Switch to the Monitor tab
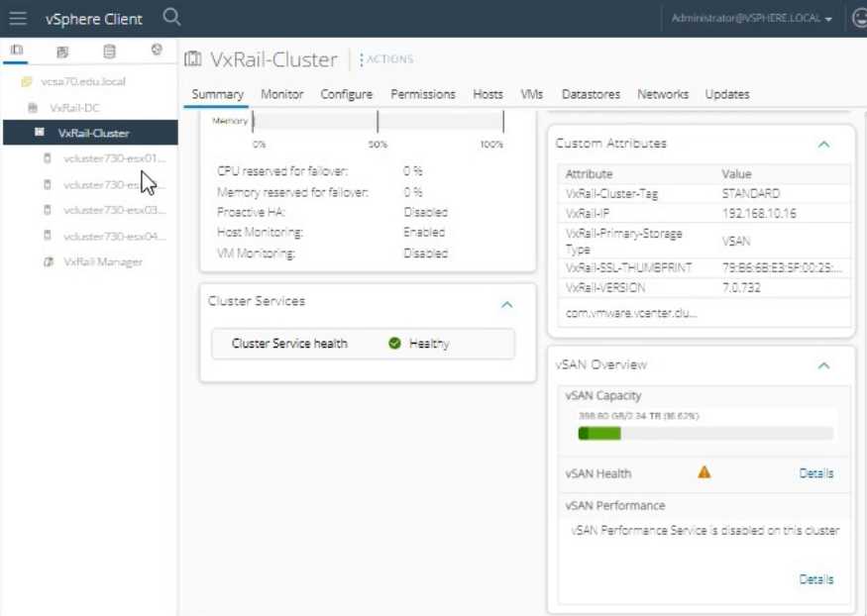This screenshot has height=616, width=867. [x=281, y=94]
